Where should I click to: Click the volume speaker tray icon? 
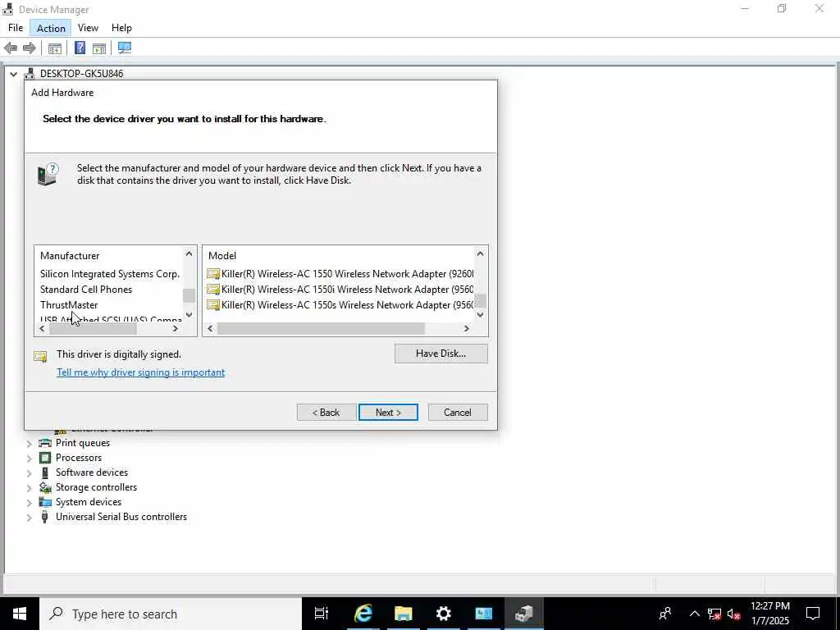pos(733,614)
